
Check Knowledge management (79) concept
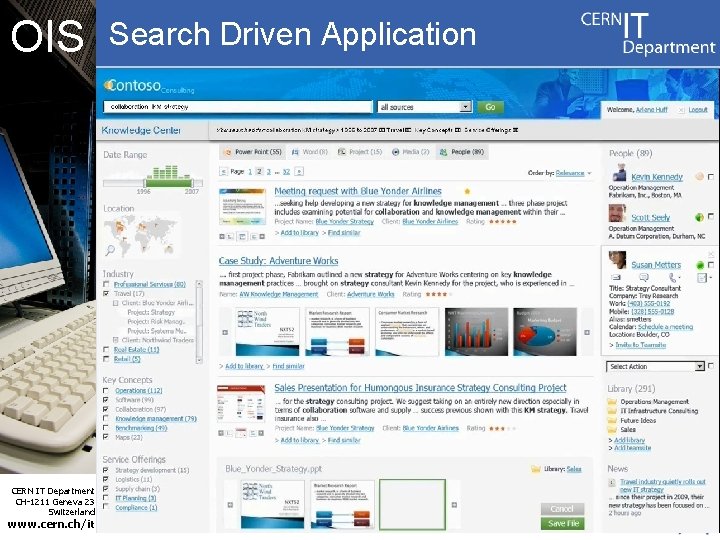[x=106, y=419]
